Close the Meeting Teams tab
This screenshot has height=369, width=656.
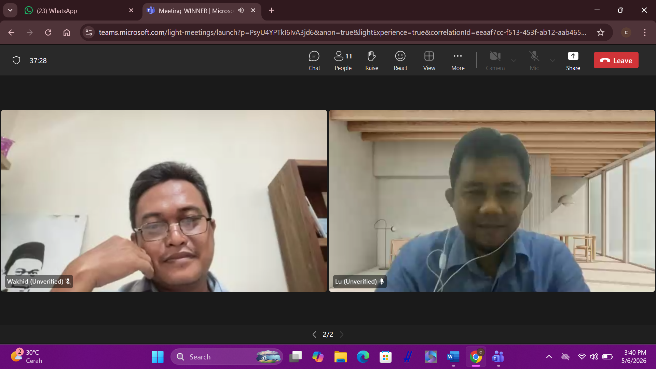click(x=253, y=10)
